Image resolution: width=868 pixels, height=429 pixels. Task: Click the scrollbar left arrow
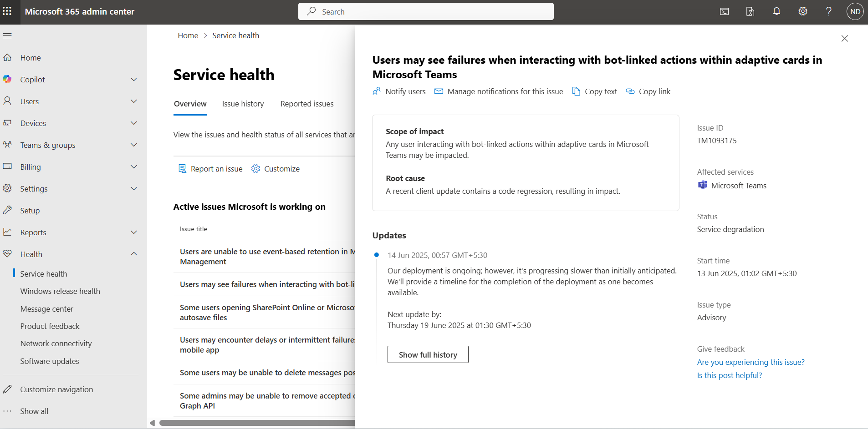[x=153, y=423]
